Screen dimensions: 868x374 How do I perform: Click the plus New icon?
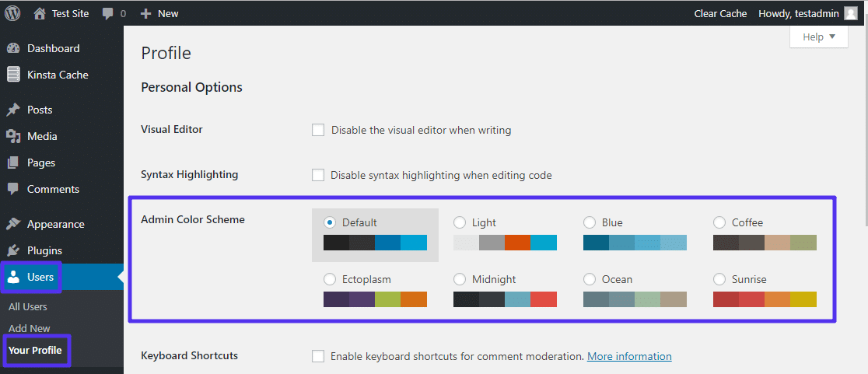pyautogui.click(x=146, y=13)
